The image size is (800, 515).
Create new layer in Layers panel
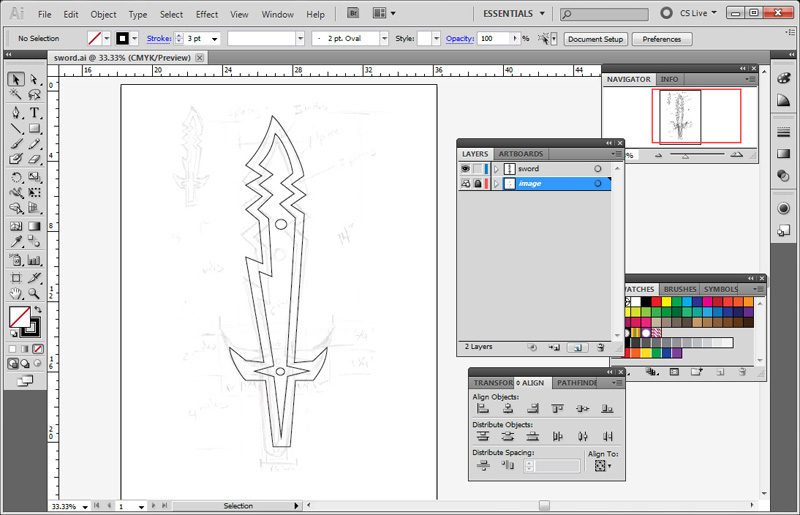coord(578,348)
